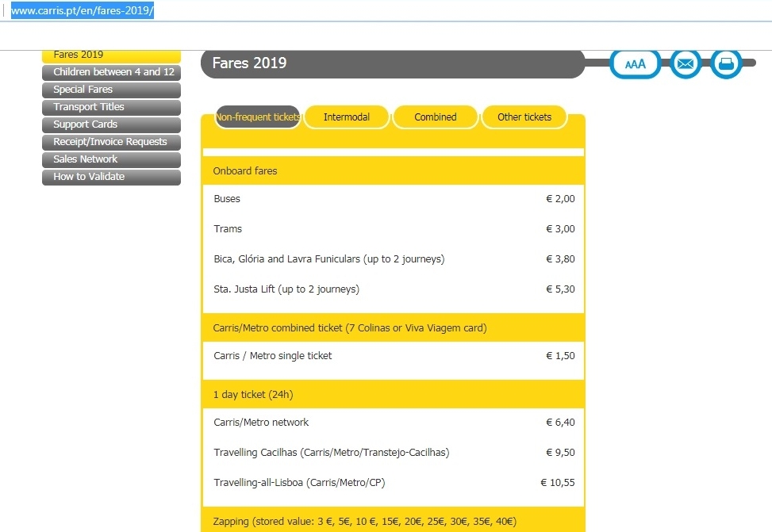Click the Travelling-all-Lisboa row label

click(299, 482)
